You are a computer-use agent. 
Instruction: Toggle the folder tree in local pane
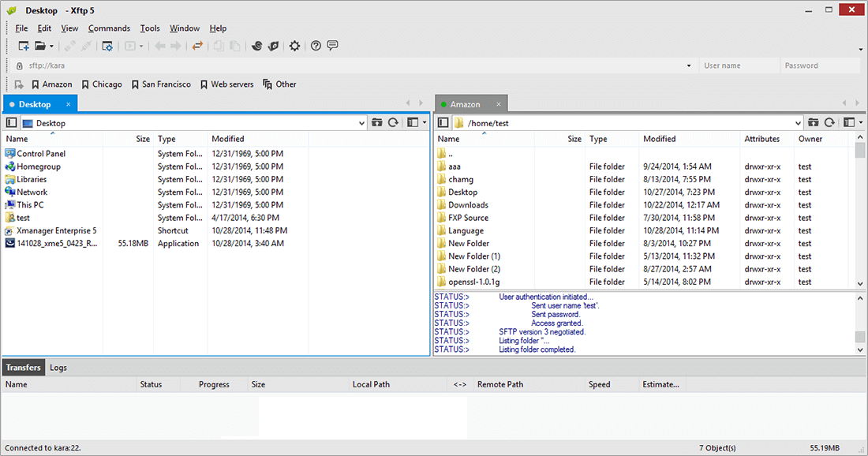tap(11, 123)
